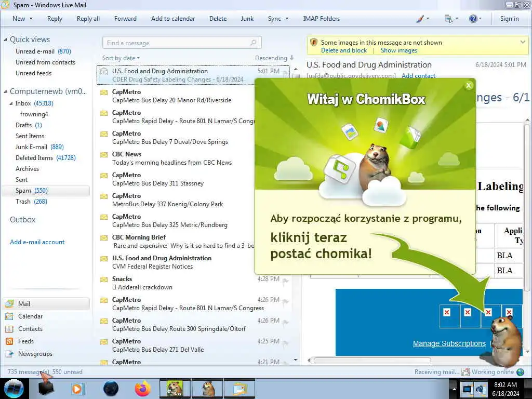The width and height of the screenshot is (532, 399).
Task: Flag the CapMetro Route 300 Springdale/Oltorf message
Action: 286,322
